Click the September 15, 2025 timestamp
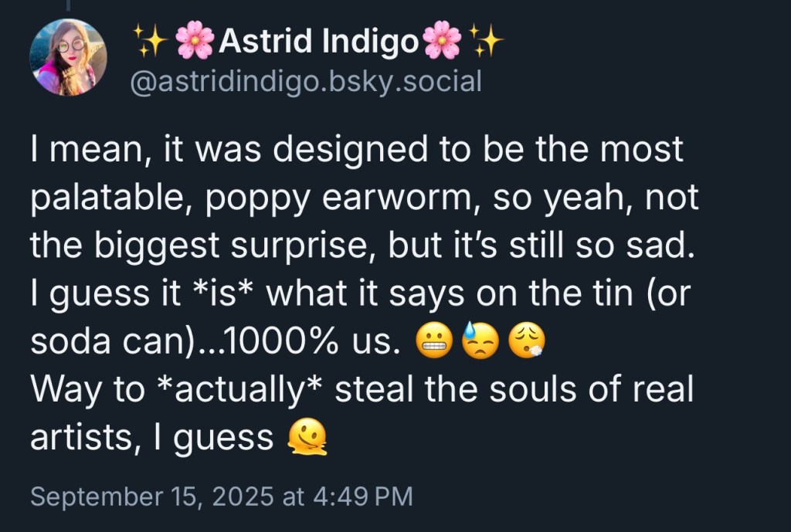This screenshot has width=791, height=532. click(222, 496)
